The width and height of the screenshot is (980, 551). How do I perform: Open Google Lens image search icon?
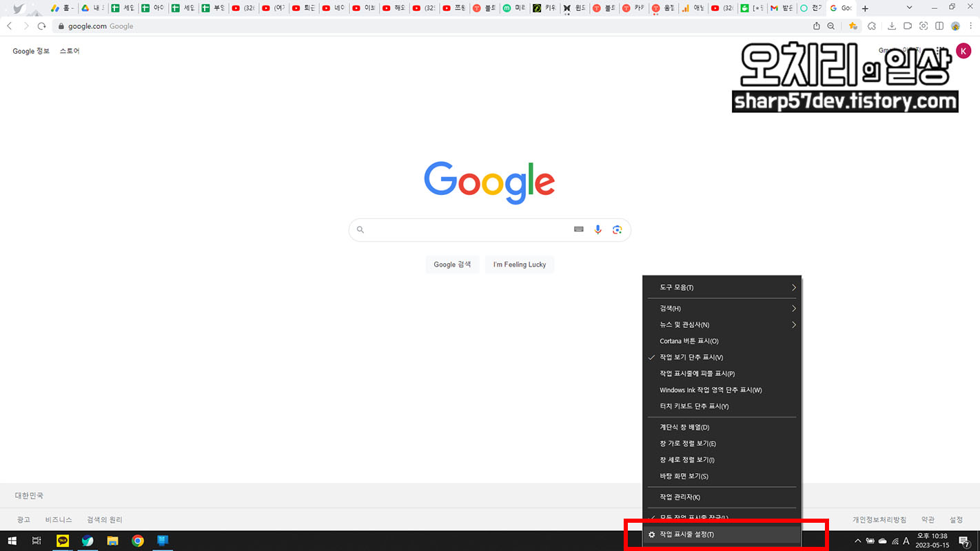tap(617, 229)
